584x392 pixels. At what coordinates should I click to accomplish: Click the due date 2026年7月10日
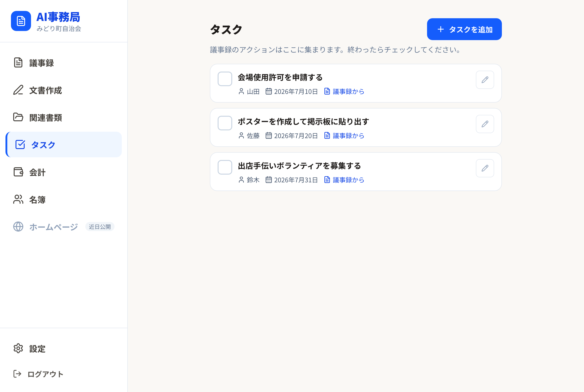pyautogui.click(x=296, y=91)
